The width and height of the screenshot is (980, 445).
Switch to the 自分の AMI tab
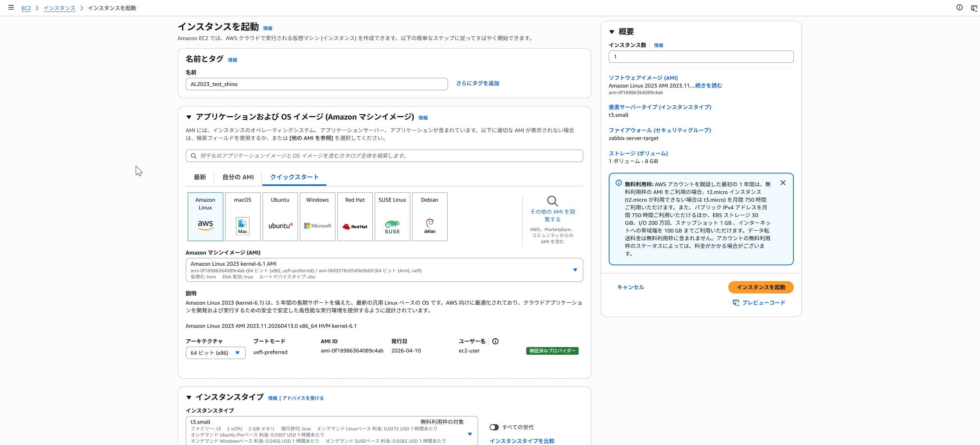coord(237,177)
